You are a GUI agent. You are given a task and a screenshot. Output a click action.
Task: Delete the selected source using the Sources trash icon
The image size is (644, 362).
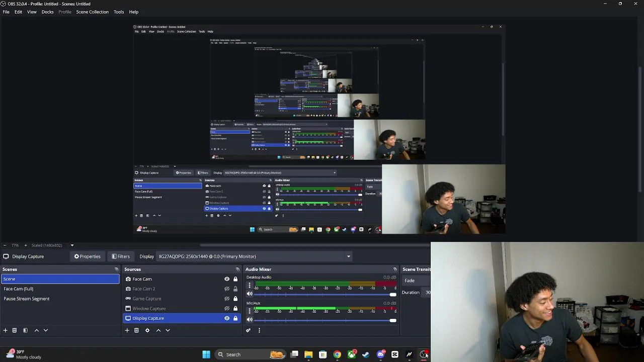click(x=136, y=330)
